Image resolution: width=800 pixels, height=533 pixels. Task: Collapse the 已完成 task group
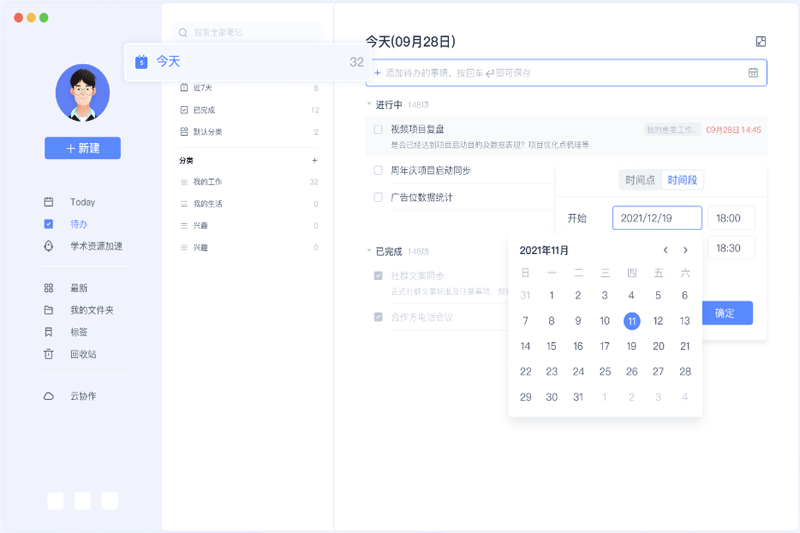(x=369, y=251)
